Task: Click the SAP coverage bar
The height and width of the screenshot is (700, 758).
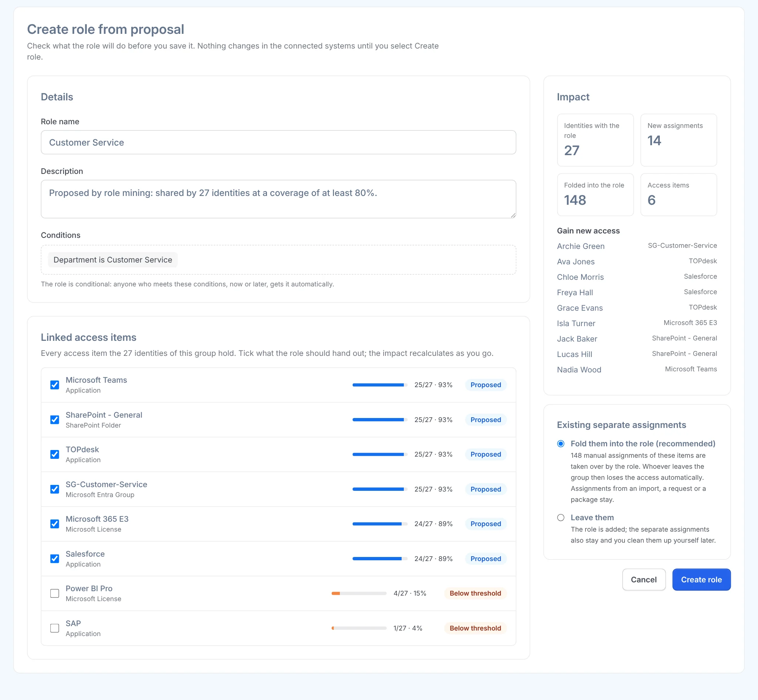Action: coord(359,628)
